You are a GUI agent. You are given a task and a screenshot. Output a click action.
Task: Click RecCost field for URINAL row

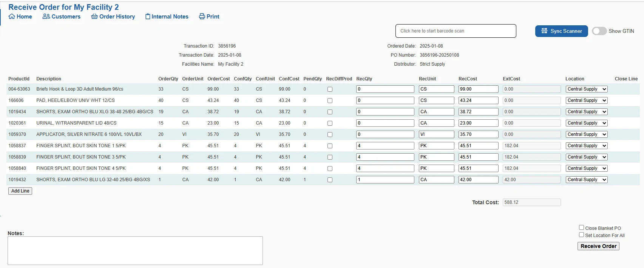point(479,123)
